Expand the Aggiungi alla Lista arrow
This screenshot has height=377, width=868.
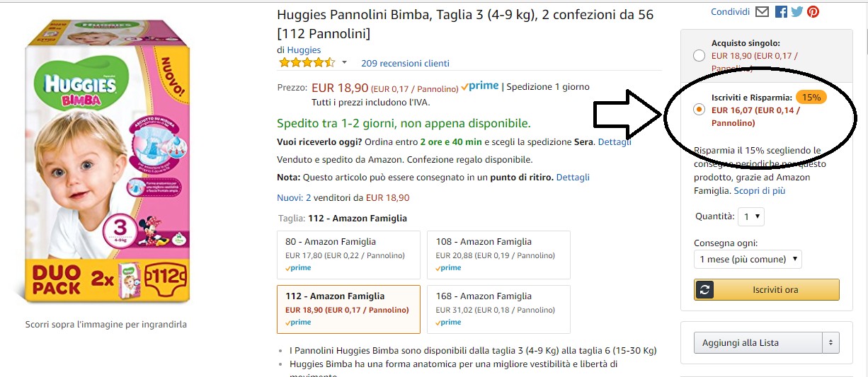click(x=831, y=343)
